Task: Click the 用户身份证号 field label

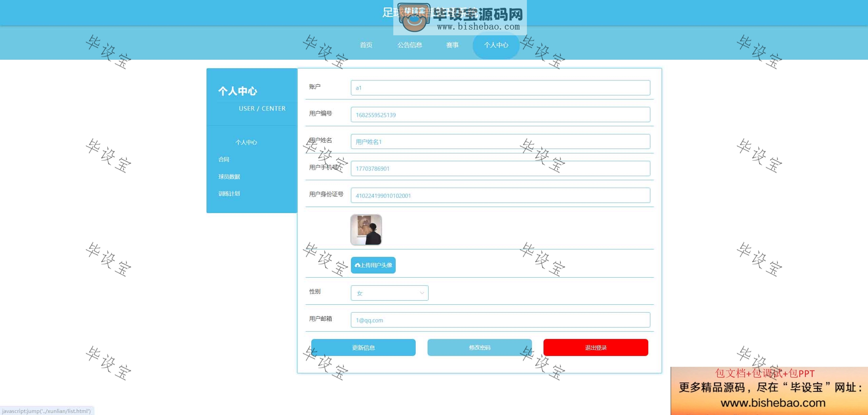Action: [326, 194]
